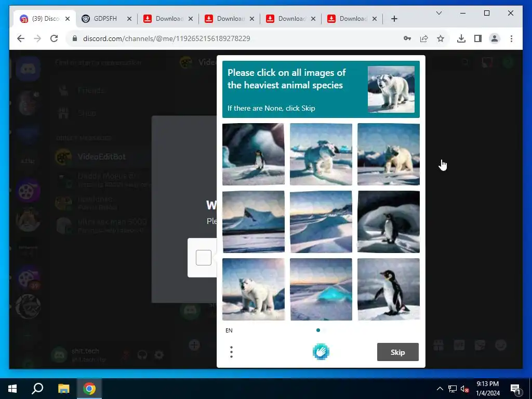Tick the human verification checkbox behind captcha

(204, 258)
